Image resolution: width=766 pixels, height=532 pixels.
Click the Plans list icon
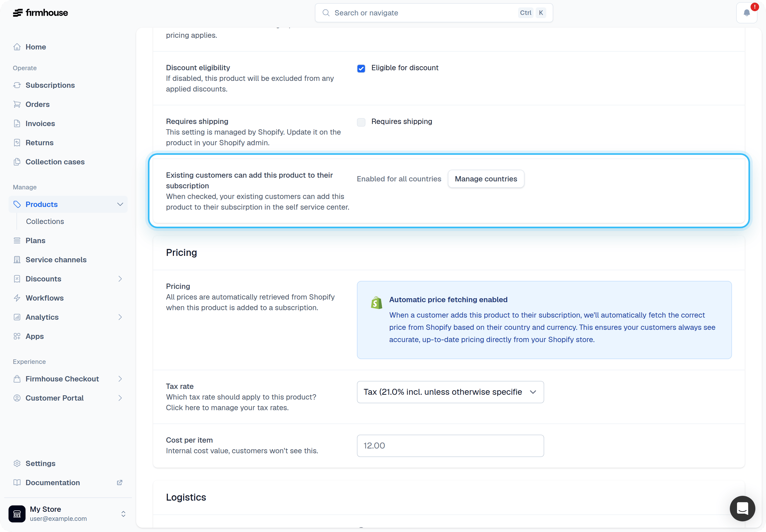click(x=17, y=241)
